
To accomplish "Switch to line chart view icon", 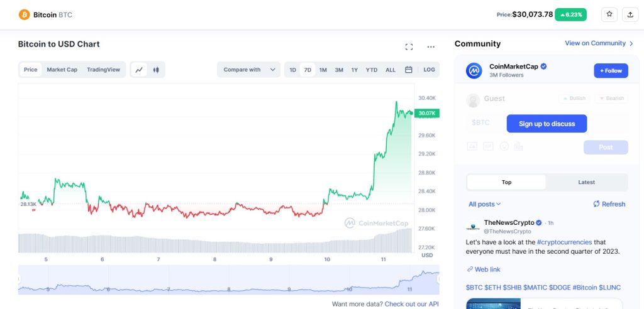I will [x=139, y=70].
